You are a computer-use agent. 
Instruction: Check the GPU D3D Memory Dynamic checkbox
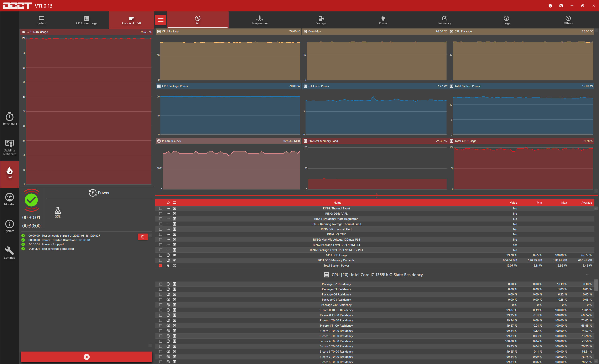[161, 261]
